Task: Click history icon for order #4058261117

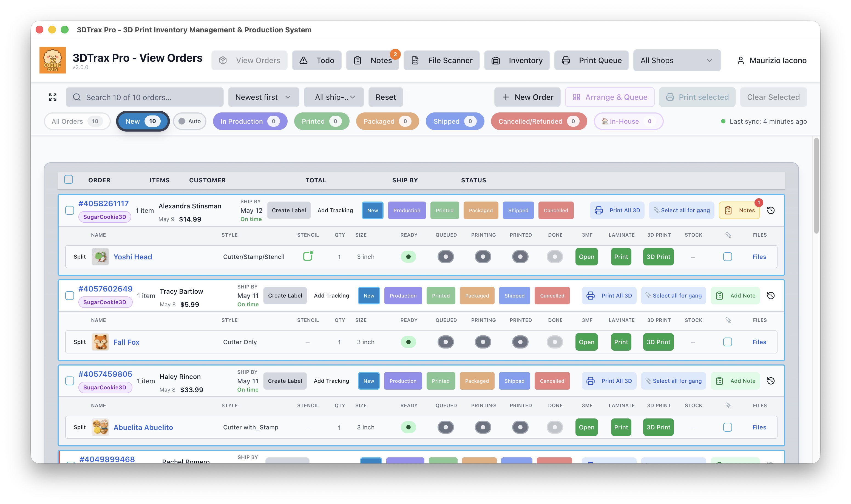Action: [771, 210]
